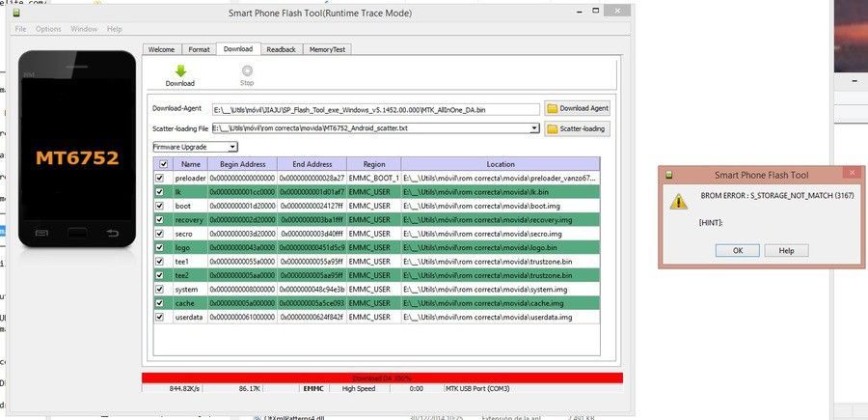
Task: Click the Region column header
Action: (374, 164)
